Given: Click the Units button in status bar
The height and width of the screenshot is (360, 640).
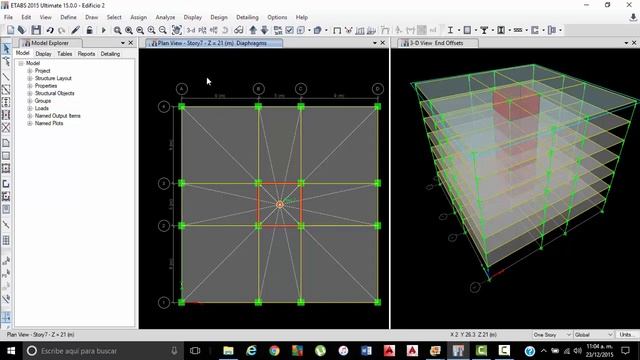Looking at the screenshot, I should pyautogui.click(x=627, y=335).
